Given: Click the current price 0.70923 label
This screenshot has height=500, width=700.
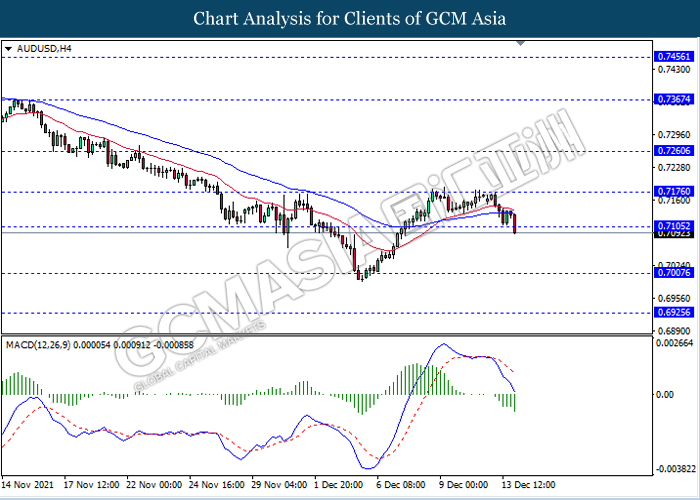Looking at the screenshot, I should coord(674,233).
